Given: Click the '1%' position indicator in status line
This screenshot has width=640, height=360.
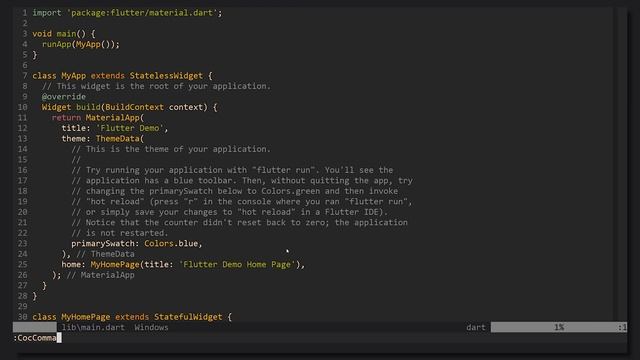Looking at the screenshot, I should 559,327.
